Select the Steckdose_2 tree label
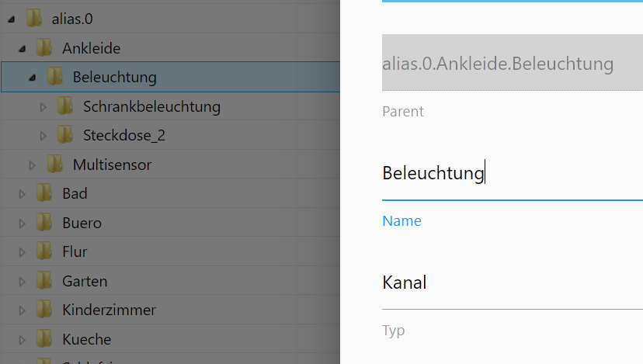The image size is (643, 364). point(124,135)
